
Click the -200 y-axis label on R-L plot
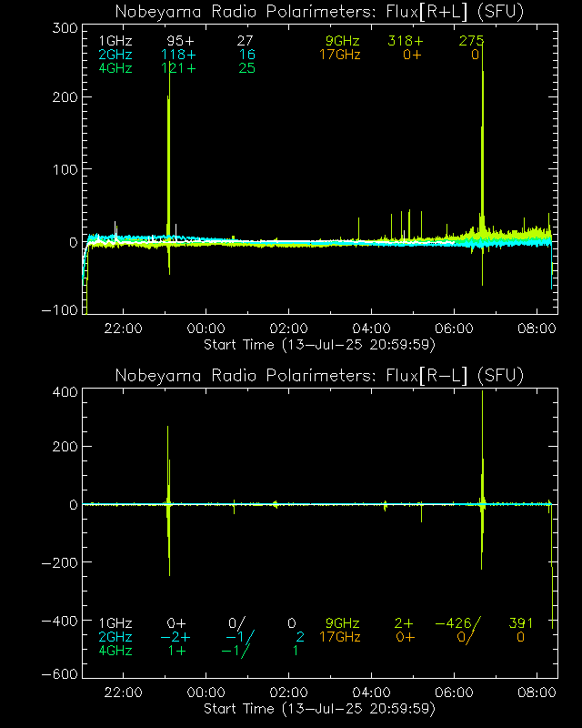pyautogui.click(x=60, y=563)
